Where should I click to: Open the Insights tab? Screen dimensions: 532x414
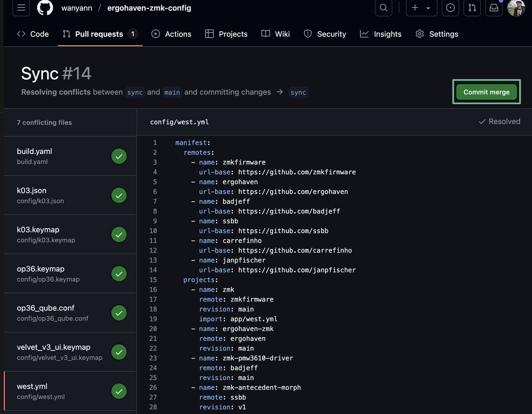click(x=381, y=34)
